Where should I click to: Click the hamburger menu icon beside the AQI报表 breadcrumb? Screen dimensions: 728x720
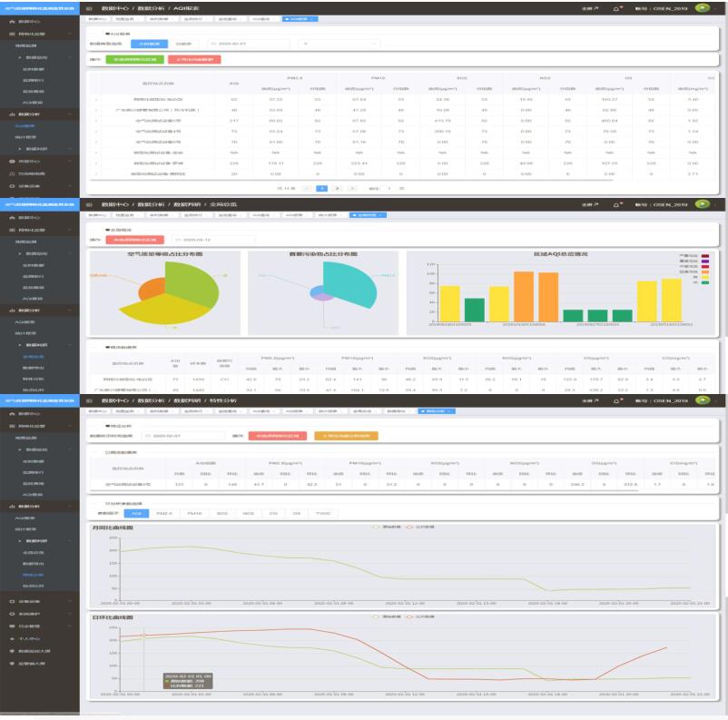[x=89, y=8]
